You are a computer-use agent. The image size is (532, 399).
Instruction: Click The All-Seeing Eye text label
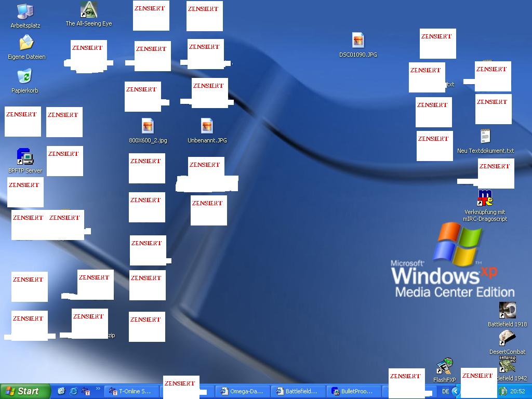88,23
